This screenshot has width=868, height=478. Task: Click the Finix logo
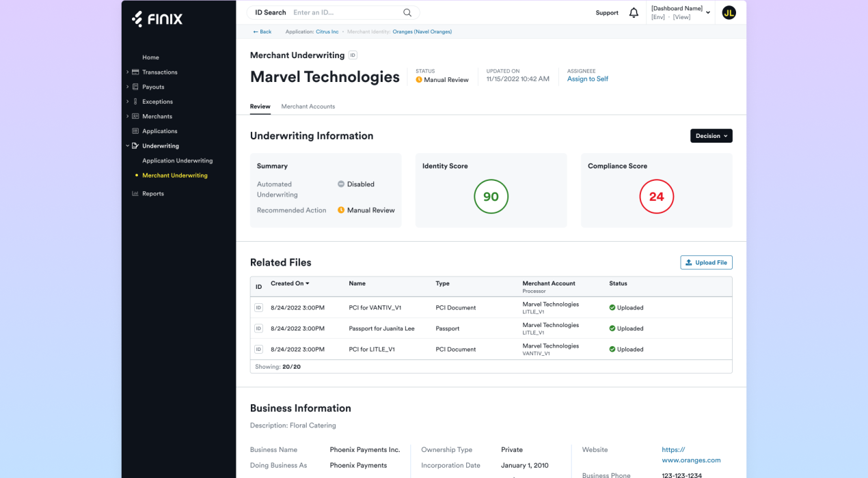click(x=157, y=19)
